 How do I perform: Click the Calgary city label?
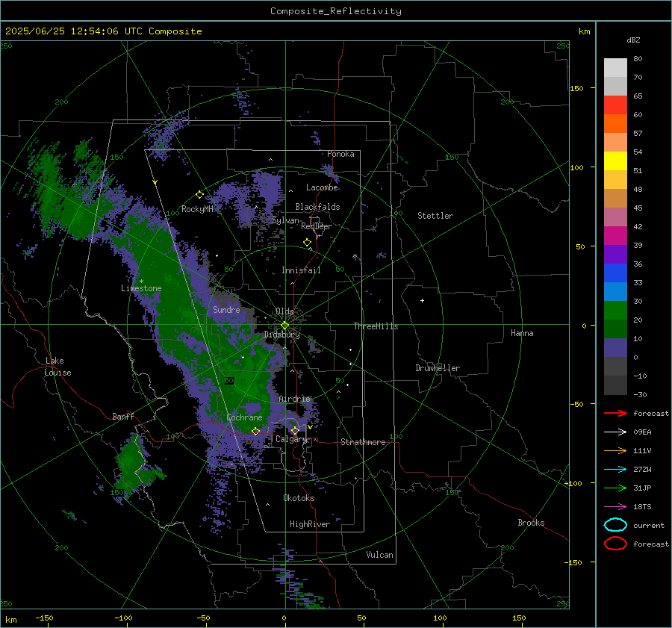291,439
